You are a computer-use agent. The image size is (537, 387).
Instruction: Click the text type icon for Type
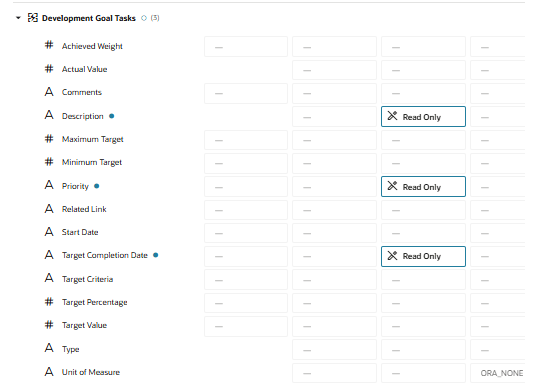tap(49, 348)
